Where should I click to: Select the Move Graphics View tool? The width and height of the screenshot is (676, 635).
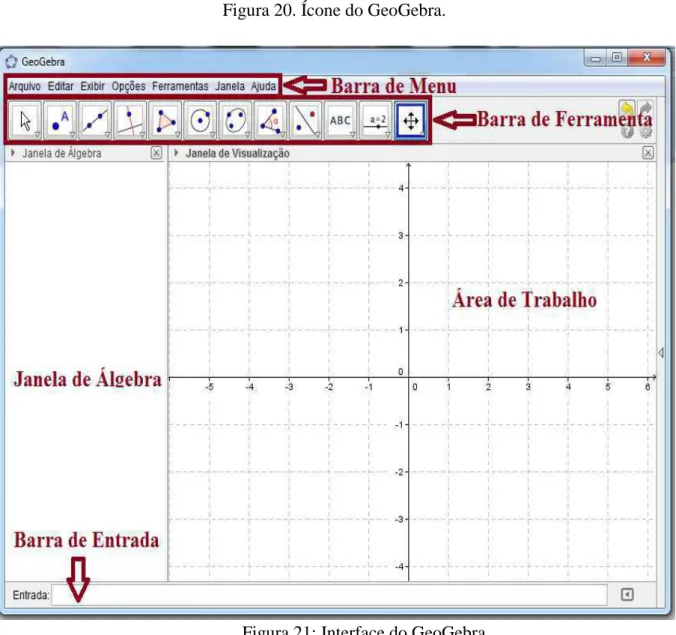pyautogui.click(x=411, y=121)
